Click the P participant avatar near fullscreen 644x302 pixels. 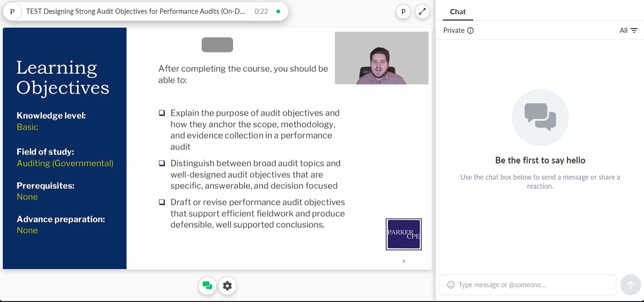403,11
